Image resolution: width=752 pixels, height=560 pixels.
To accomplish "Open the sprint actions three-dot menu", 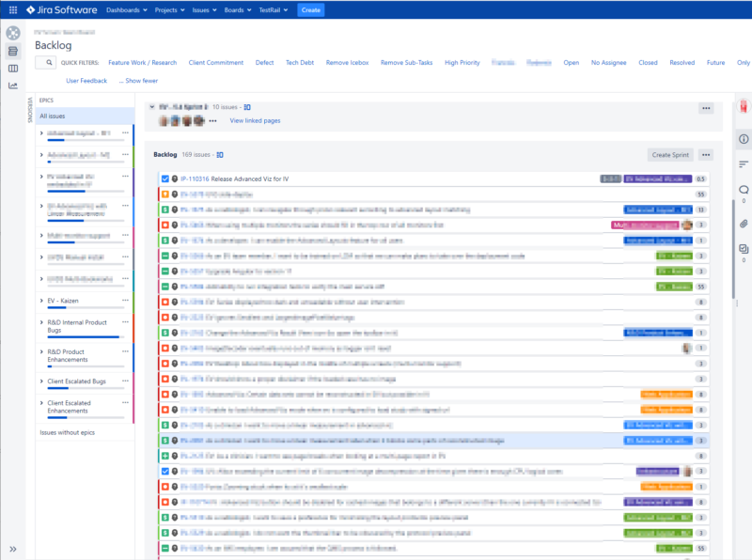I will 706,108.
